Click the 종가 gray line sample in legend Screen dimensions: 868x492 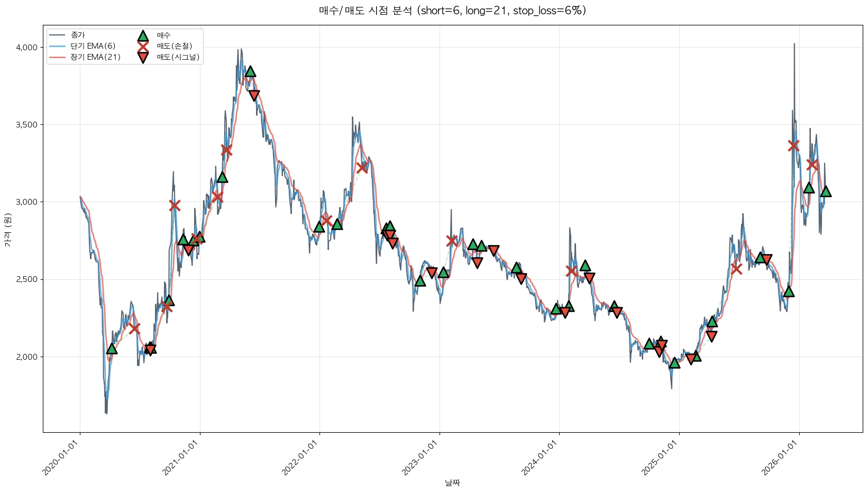(57, 35)
